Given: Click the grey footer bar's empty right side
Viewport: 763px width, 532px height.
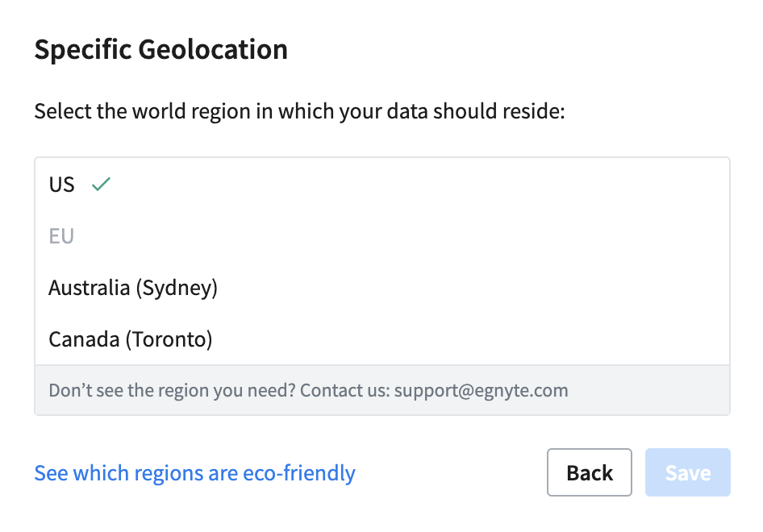Looking at the screenshot, I should click(x=653, y=391).
